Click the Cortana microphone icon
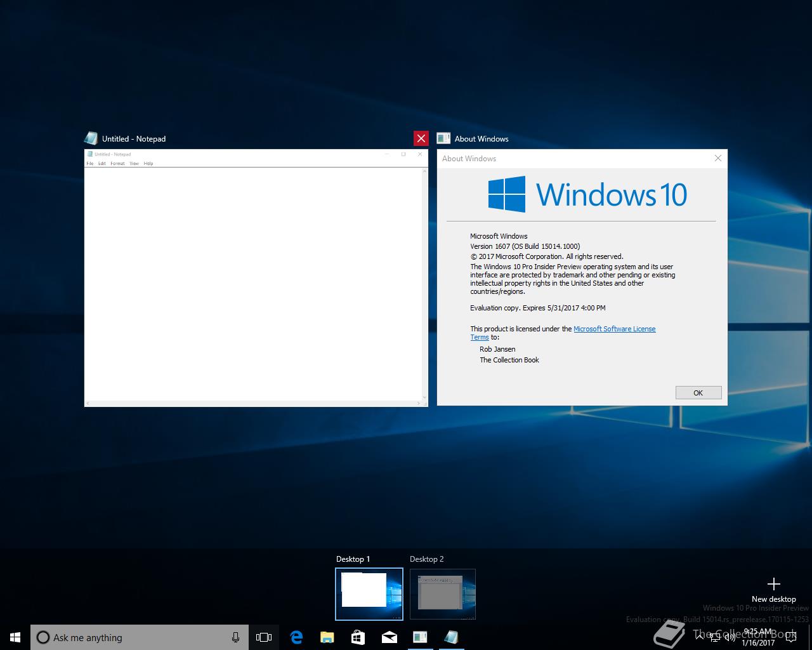This screenshot has width=812, height=650. (235, 637)
